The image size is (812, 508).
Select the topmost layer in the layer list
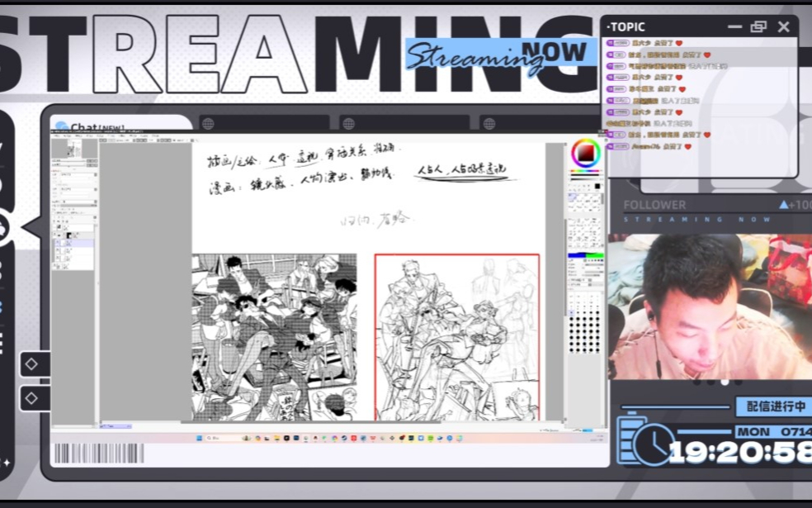(73, 227)
